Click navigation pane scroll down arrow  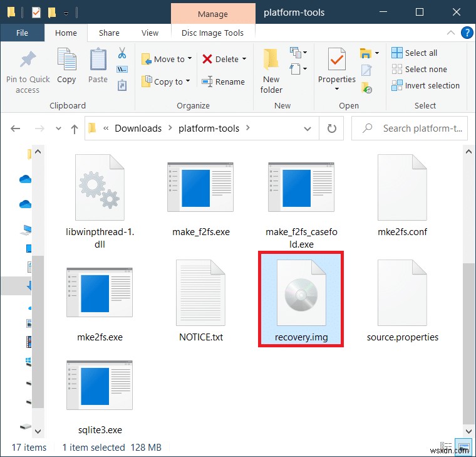pos(38,431)
